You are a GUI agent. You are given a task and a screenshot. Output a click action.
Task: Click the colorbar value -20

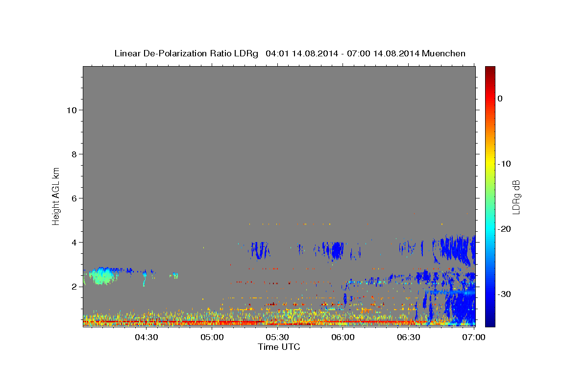click(504, 229)
